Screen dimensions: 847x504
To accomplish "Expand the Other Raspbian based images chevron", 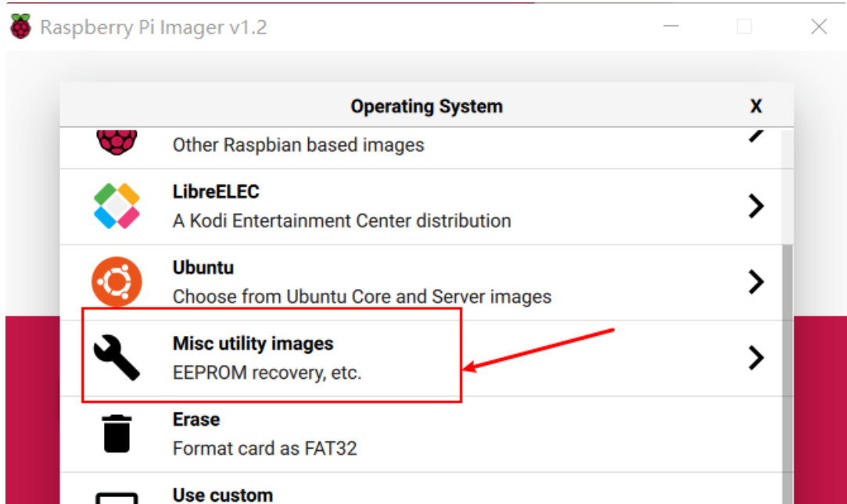I will pos(756,135).
